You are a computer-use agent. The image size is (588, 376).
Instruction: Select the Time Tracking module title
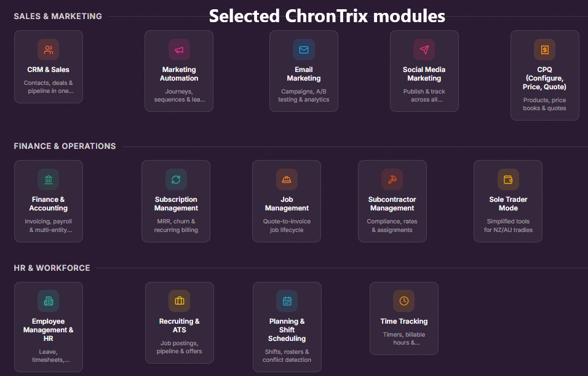pos(404,321)
